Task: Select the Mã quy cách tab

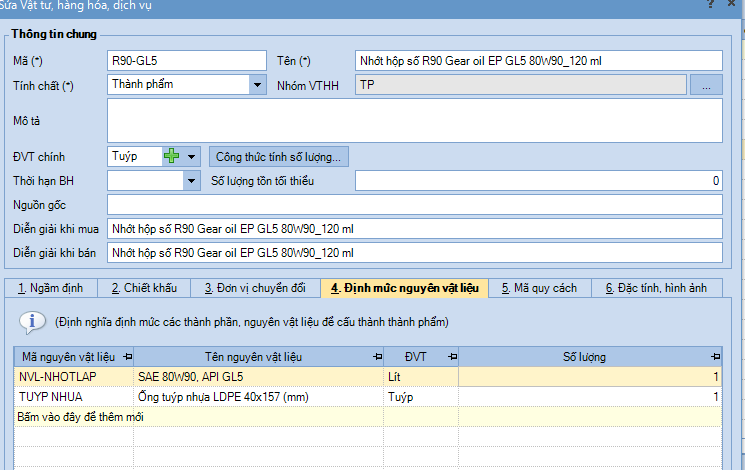Action: point(539,288)
